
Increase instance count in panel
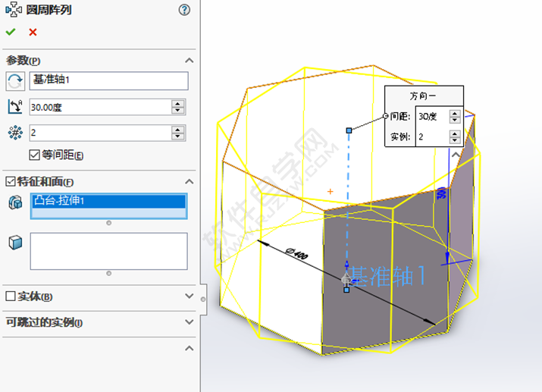tap(177, 130)
